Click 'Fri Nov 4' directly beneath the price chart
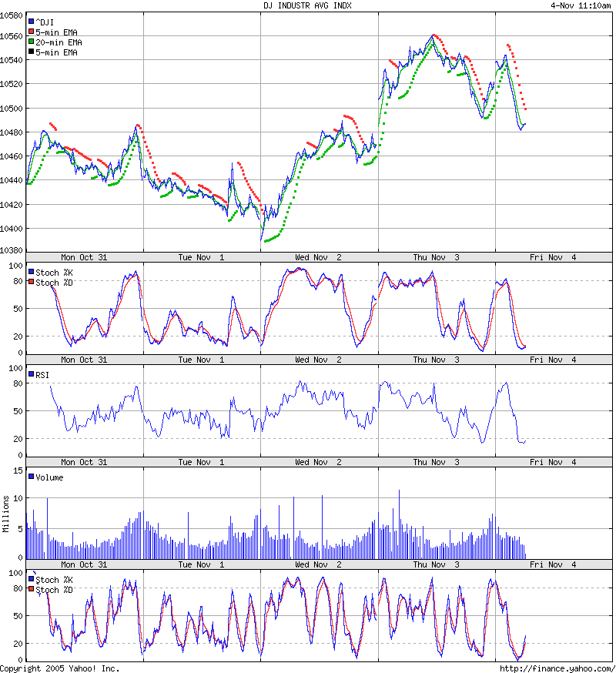The height and width of the screenshot is (673, 616). coord(553,257)
